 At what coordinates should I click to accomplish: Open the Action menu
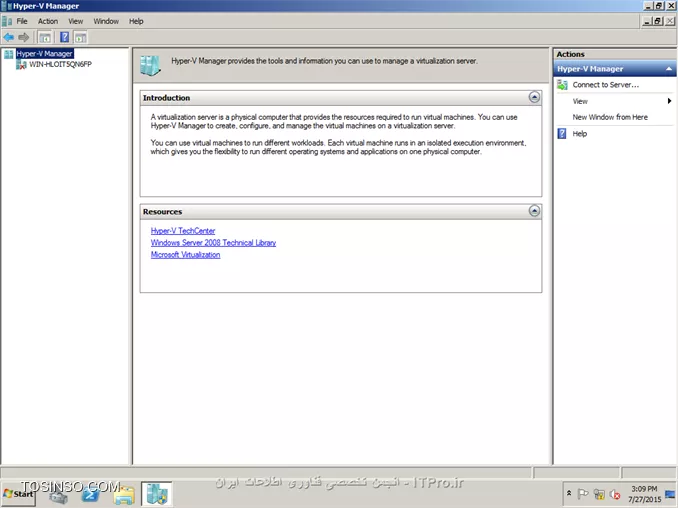click(x=48, y=21)
